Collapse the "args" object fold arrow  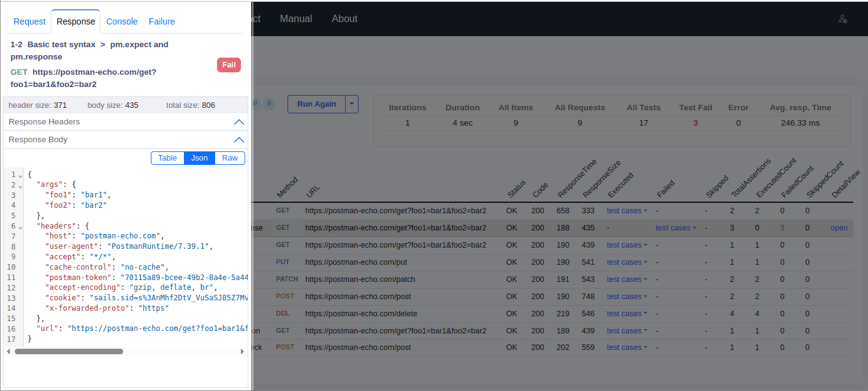point(20,186)
